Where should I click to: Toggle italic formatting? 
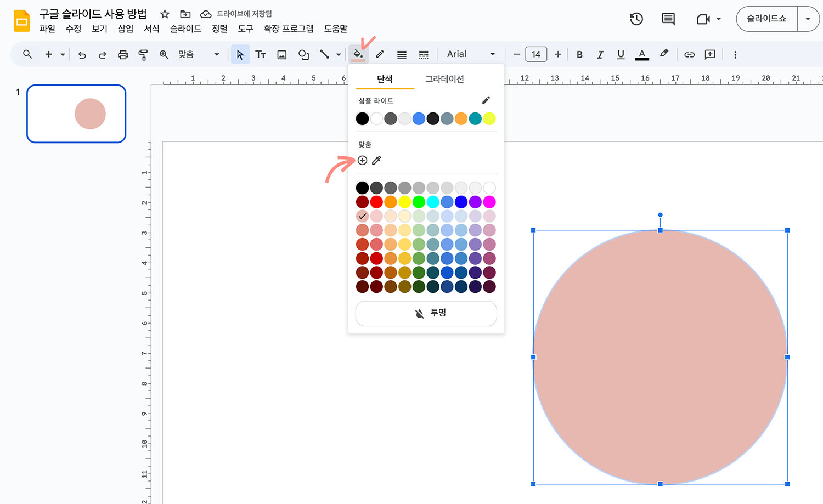point(600,54)
